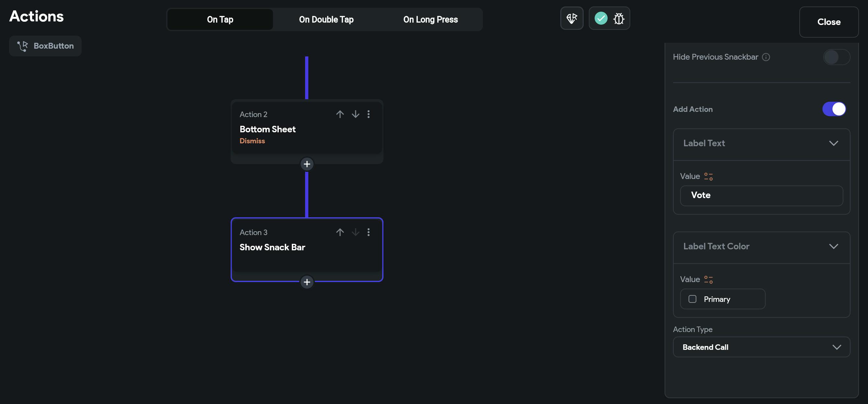Move Action 3 up with arrow icon

tap(340, 232)
